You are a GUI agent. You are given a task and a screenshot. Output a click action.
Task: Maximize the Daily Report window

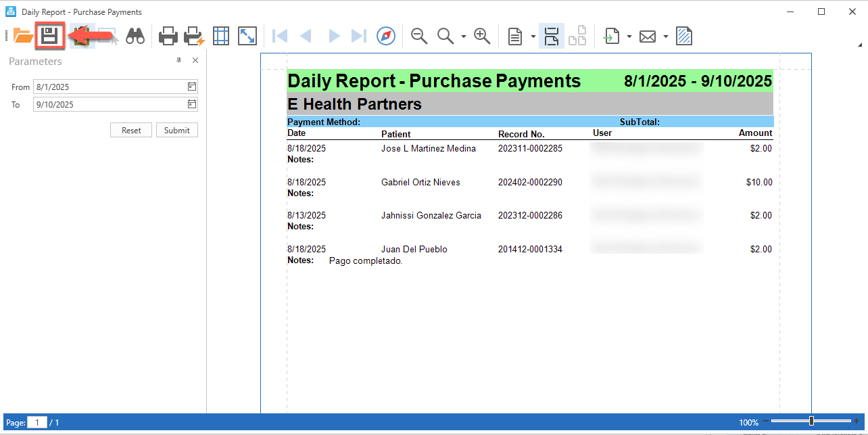821,12
